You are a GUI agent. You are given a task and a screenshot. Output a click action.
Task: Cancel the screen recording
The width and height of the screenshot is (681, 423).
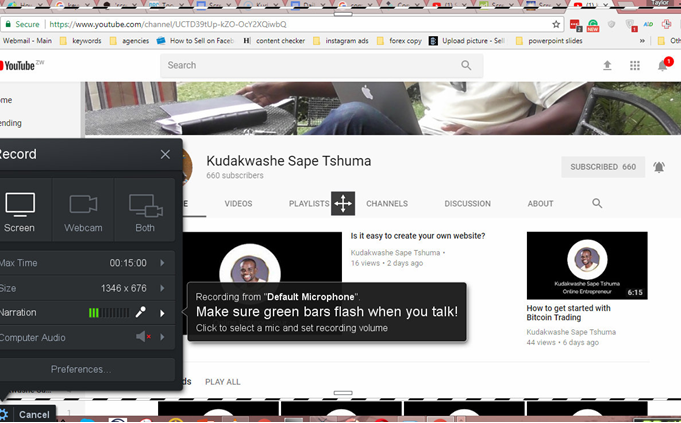tap(34, 414)
